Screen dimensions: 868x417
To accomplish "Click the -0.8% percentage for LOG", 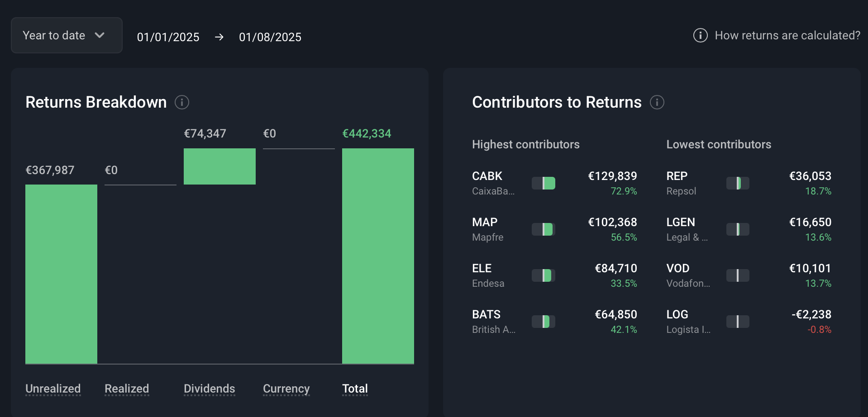I will pos(819,329).
